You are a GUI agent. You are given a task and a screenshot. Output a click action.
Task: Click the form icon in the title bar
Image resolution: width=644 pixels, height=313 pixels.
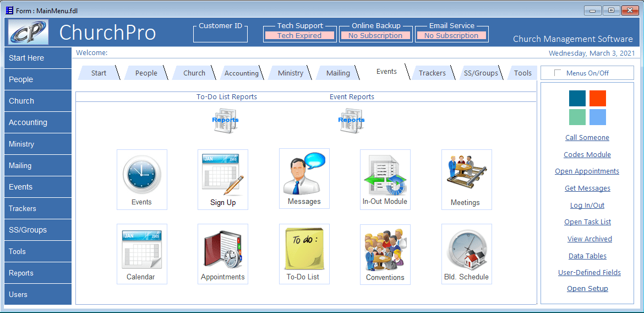coord(9,10)
